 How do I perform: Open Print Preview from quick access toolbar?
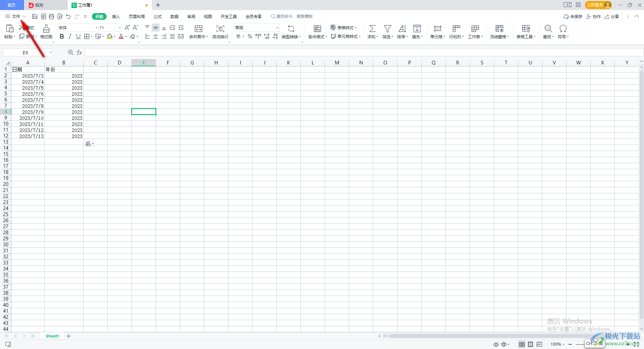[x=60, y=16]
